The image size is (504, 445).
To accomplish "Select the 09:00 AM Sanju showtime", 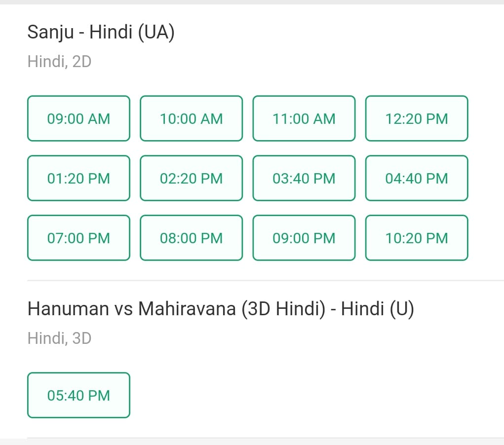I will coord(79,118).
